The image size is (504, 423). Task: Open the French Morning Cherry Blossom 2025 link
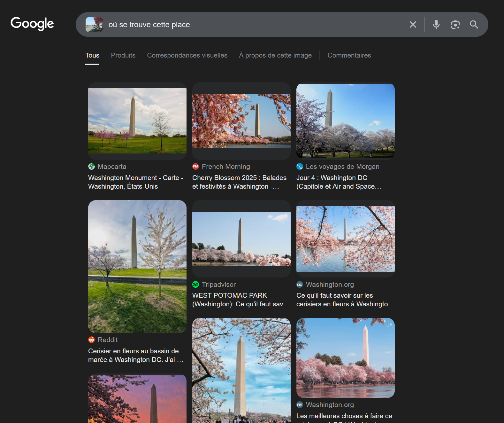tap(239, 182)
